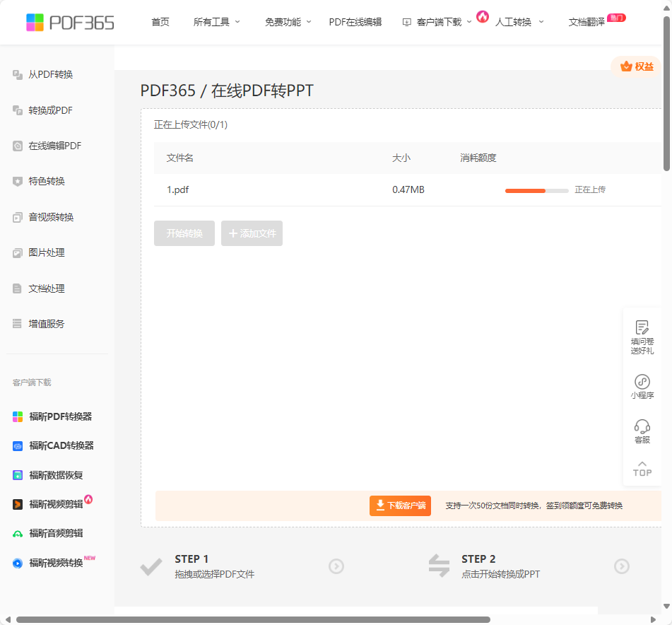Click the 添加文件 button
The height and width of the screenshot is (625, 672).
pos(252,233)
